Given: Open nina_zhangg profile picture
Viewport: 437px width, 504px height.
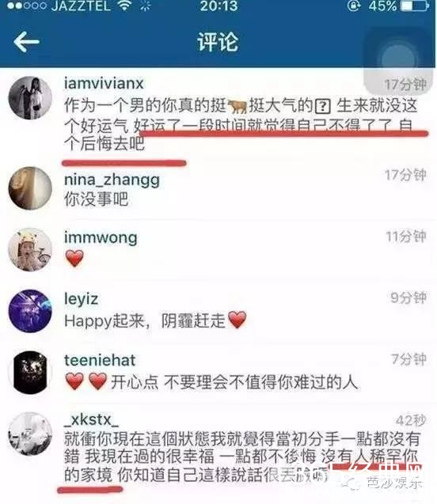Looking at the screenshot, I should click(30, 188).
